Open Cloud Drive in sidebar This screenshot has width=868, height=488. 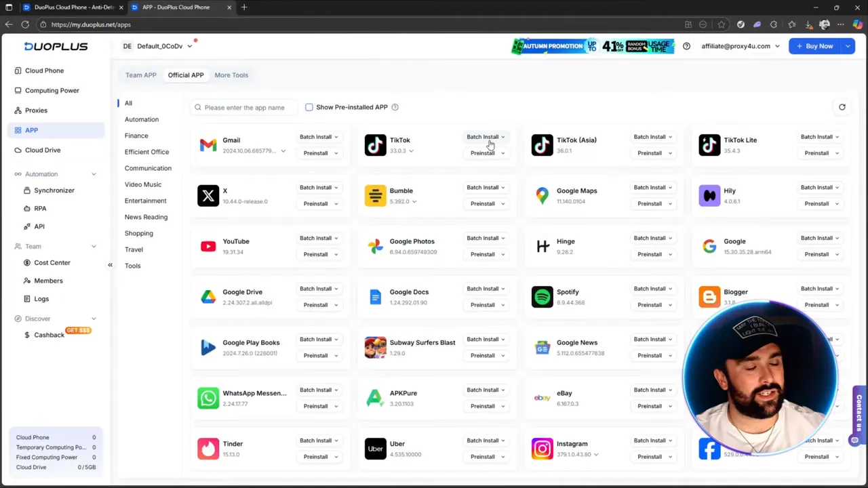[x=56, y=150]
